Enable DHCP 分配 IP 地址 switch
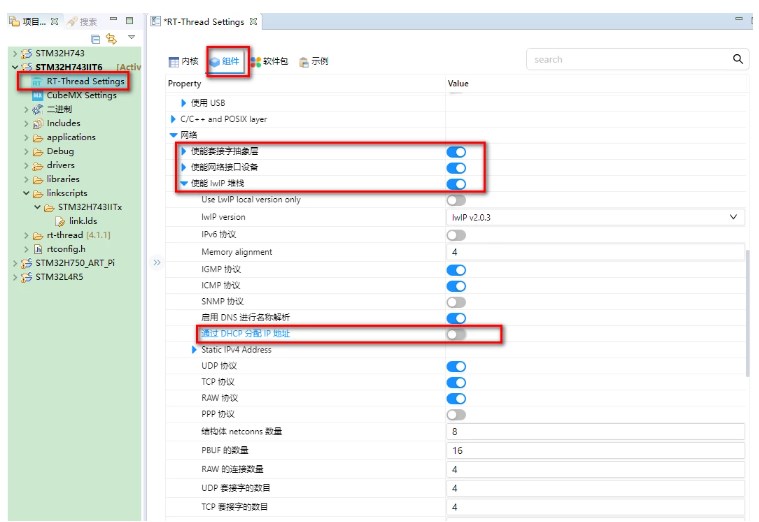This screenshot has height=522, width=759. (456, 334)
